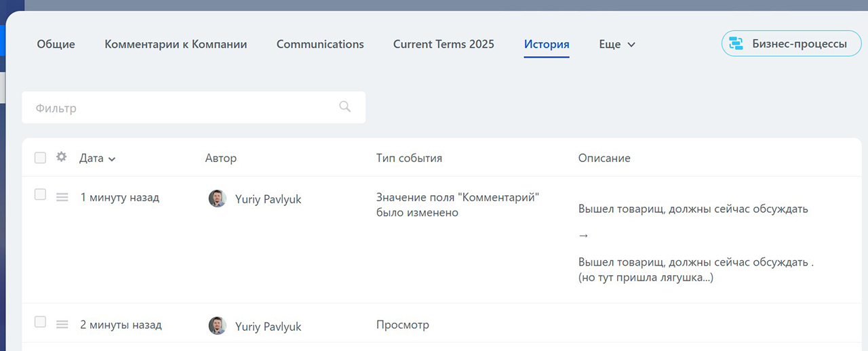Image resolution: width=868 pixels, height=351 pixels.
Task: Click Yuriy Pavlyuk avatar in Просмотр row
Action: pyautogui.click(x=217, y=326)
